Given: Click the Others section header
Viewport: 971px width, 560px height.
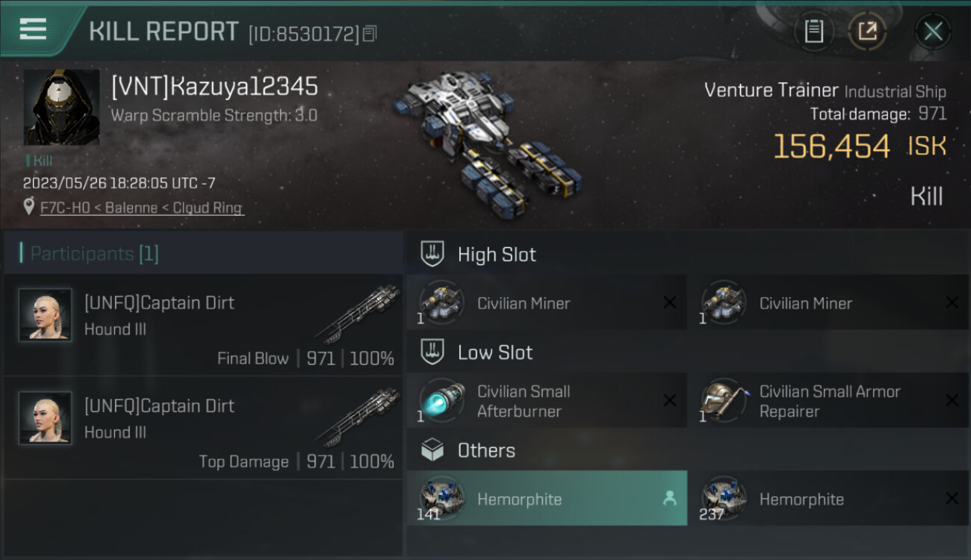Looking at the screenshot, I should [x=485, y=450].
